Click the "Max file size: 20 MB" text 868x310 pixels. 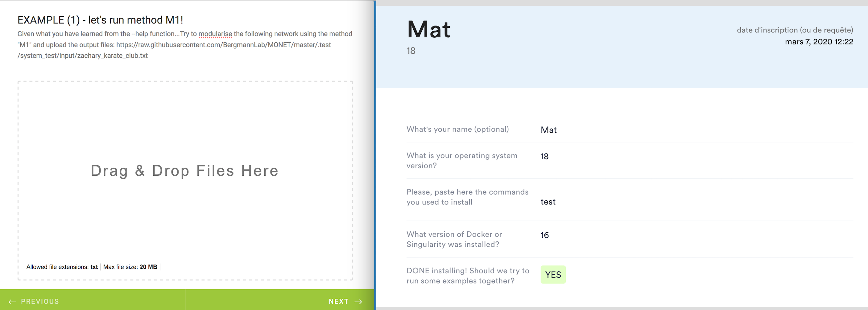coord(130,267)
